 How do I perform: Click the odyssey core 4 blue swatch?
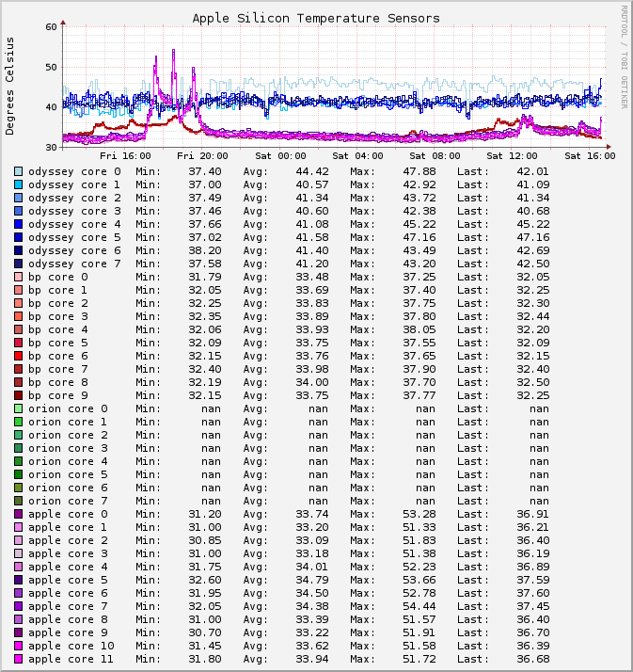19,224
